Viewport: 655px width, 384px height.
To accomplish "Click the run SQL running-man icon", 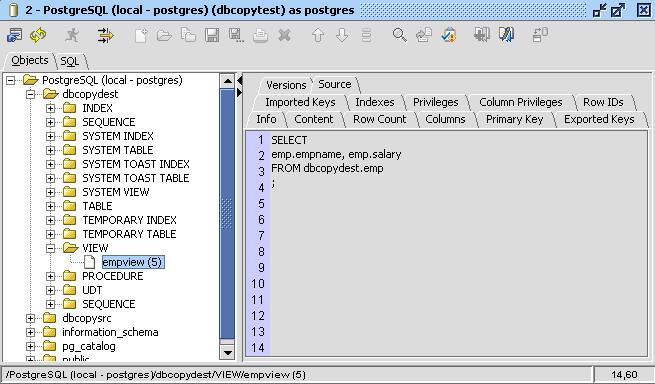I will point(72,35).
